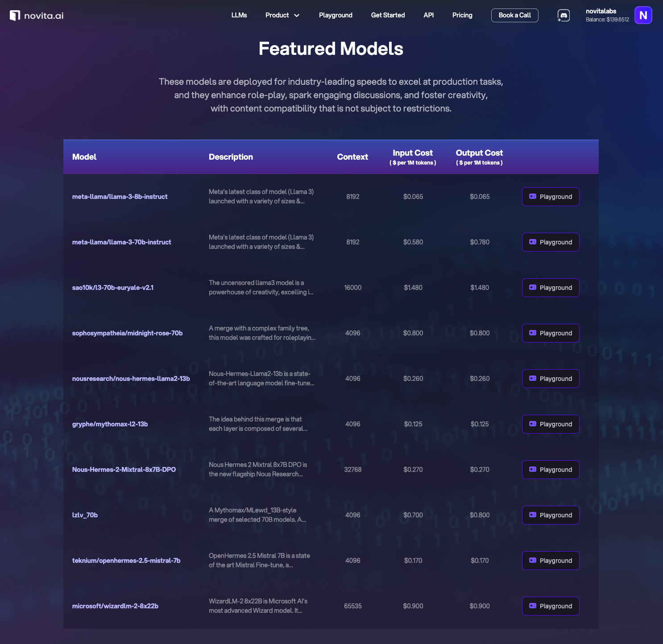
Task: Open Playground for meta-llama/llama-3-70b-instruct
Action: click(x=551, y=242)
